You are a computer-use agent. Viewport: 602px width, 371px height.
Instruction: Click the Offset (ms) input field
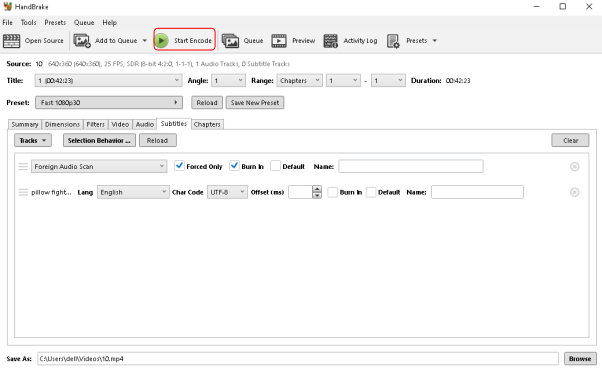(x=300, y=192)
